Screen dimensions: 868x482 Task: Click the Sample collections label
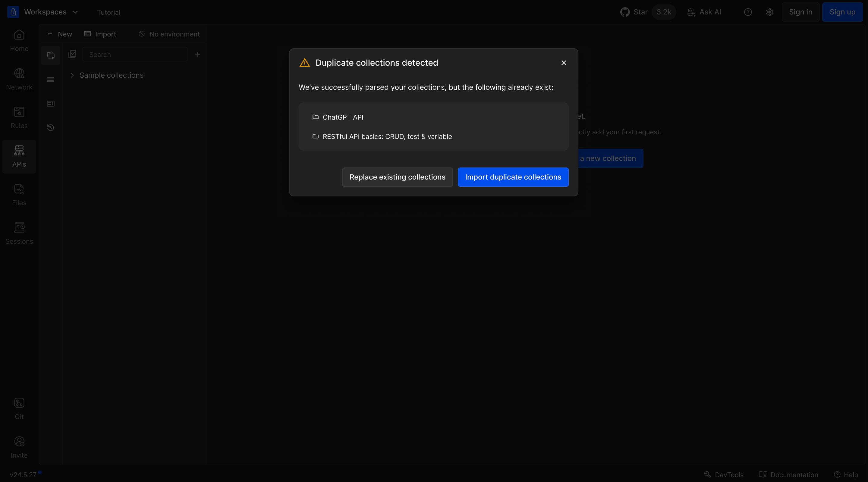point(112,75)
